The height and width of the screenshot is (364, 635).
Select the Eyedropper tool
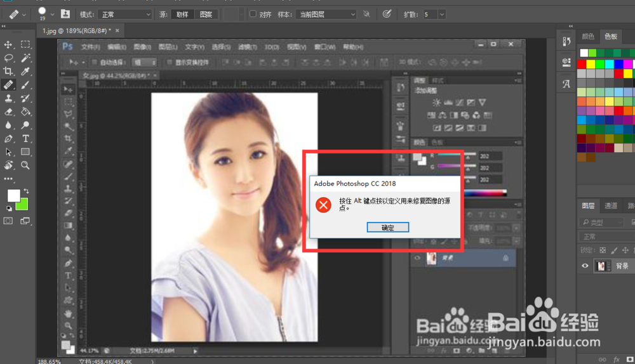pyautogui.click(x=25, y=71)
